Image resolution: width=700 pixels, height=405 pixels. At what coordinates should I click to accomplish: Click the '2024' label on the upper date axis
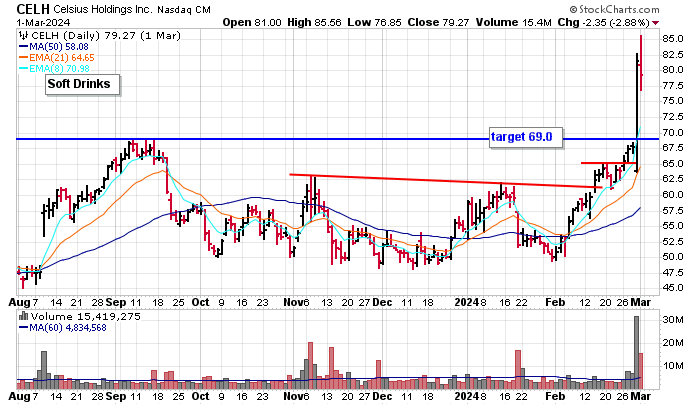[467, 302]
